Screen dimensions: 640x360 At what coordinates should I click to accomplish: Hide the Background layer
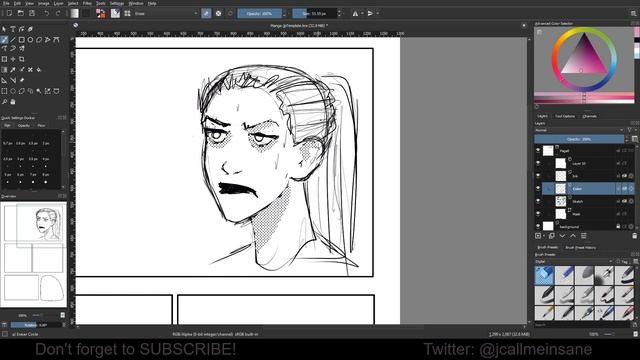(x=538, y=226)
